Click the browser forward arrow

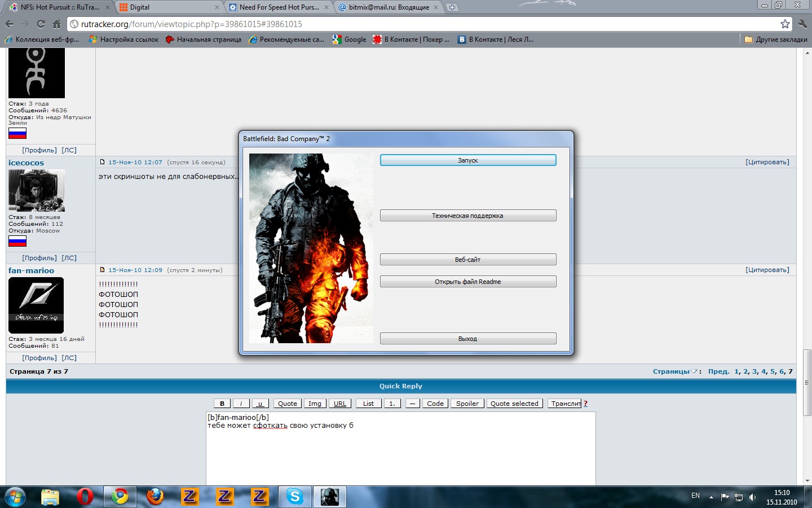click(x=25, y=24)
